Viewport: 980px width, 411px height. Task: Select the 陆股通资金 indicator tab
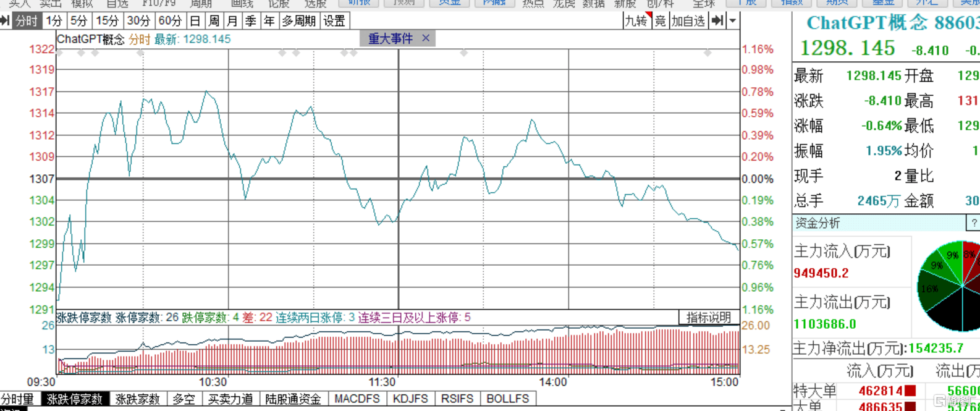tap(294, 399)
